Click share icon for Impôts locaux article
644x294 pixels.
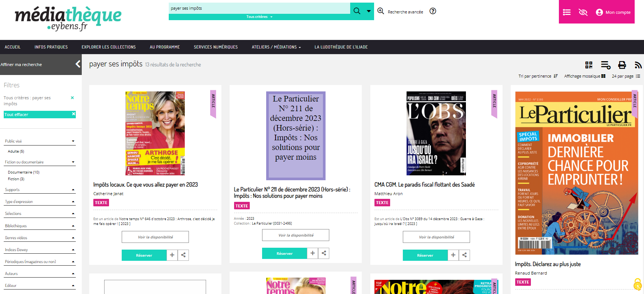[x=183, y=255]
